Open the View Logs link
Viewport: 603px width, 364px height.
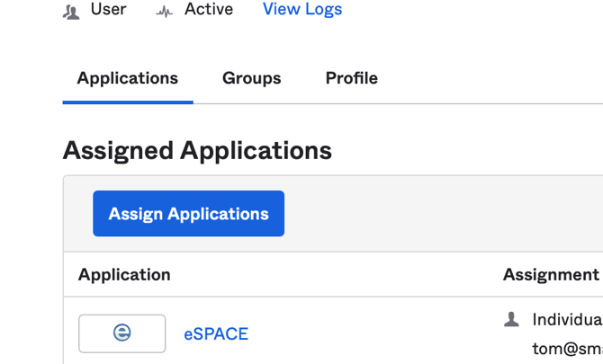[301, 10]
